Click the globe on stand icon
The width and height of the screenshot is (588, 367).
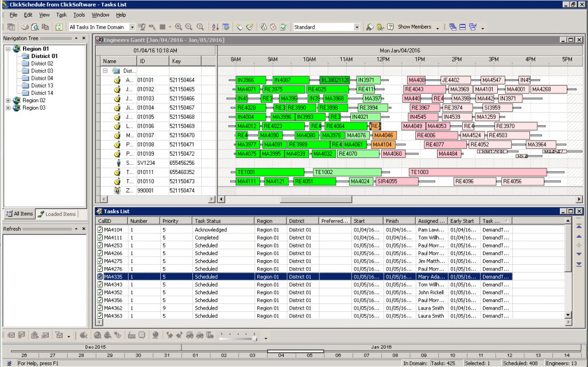tap(155, 335)
